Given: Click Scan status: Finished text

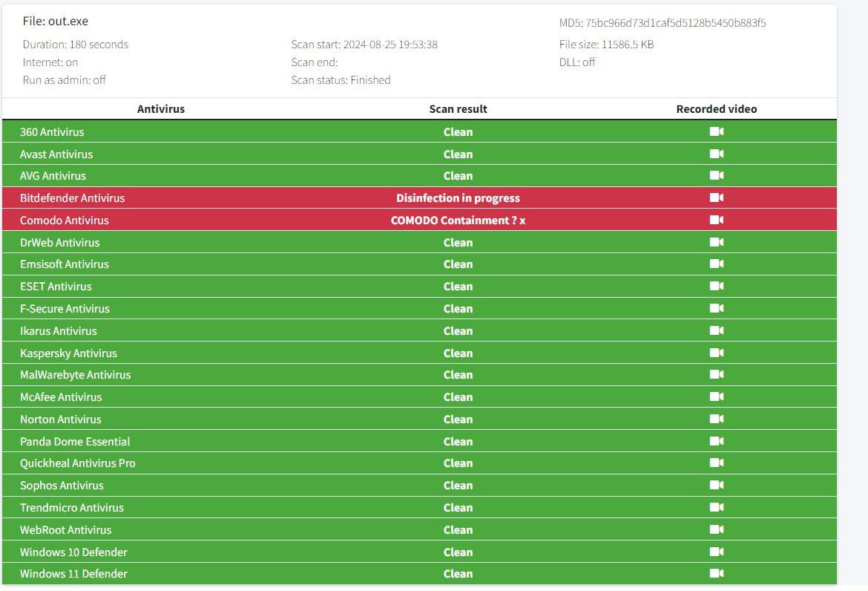Looking at the screenshot, I should tap(341, 79).
